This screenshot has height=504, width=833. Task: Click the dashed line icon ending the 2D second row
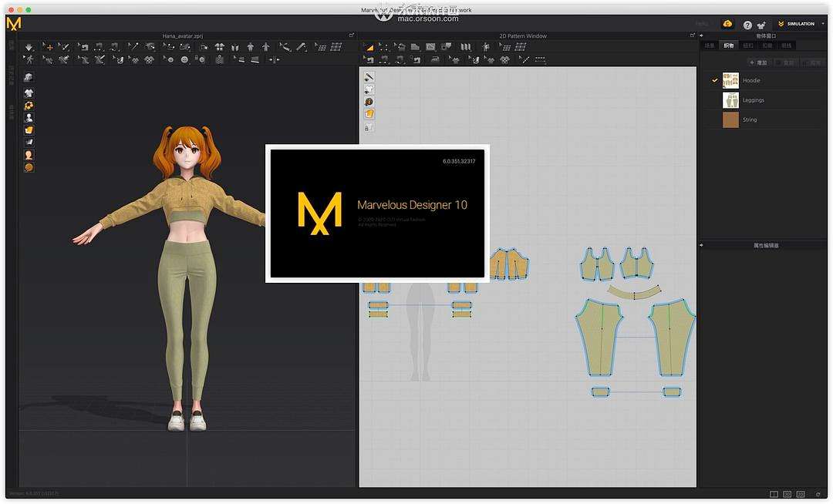[x=540, y=59]
